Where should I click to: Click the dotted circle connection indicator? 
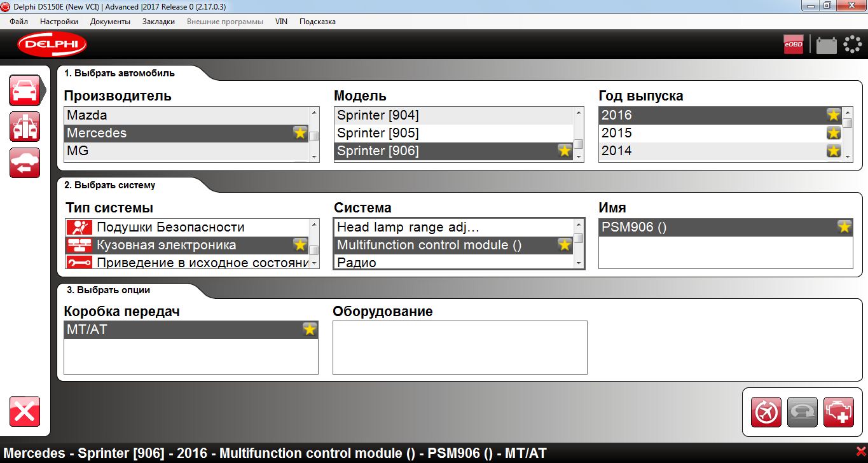pos(852,45)
